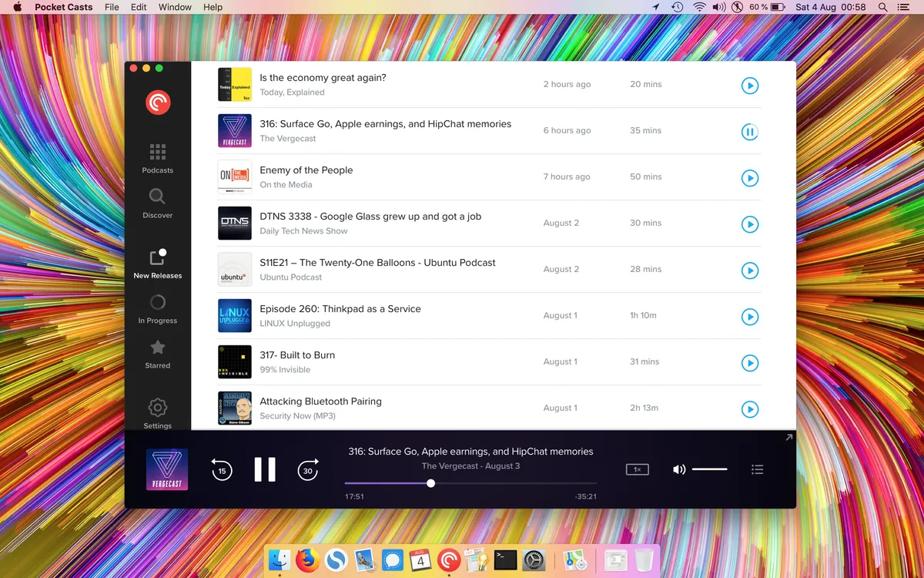Open Spotlight search in menu bar
The width and height of the screenshot is (924, 578).
pos(882,7)
